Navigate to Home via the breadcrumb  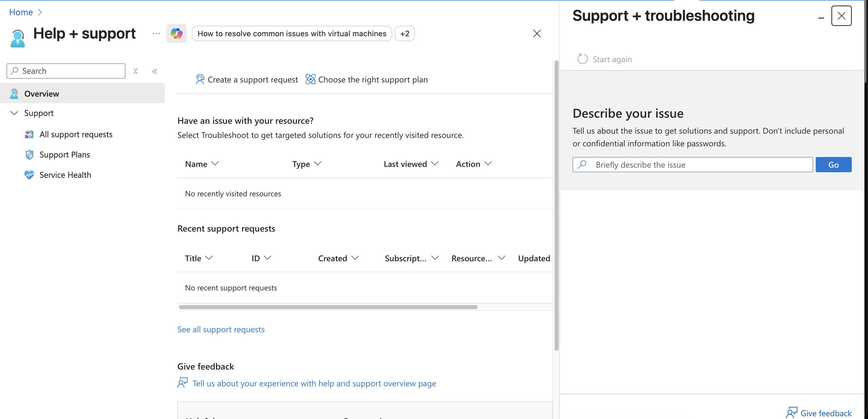click(x=21, y=12)
